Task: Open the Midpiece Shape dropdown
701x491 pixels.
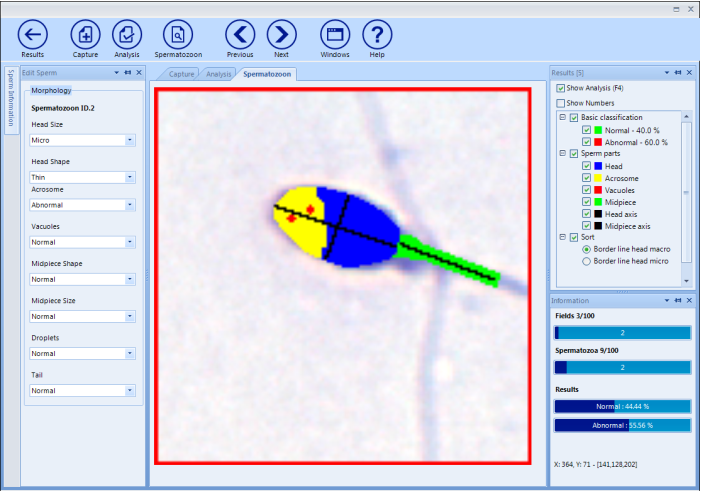Action: pos(130,279)
